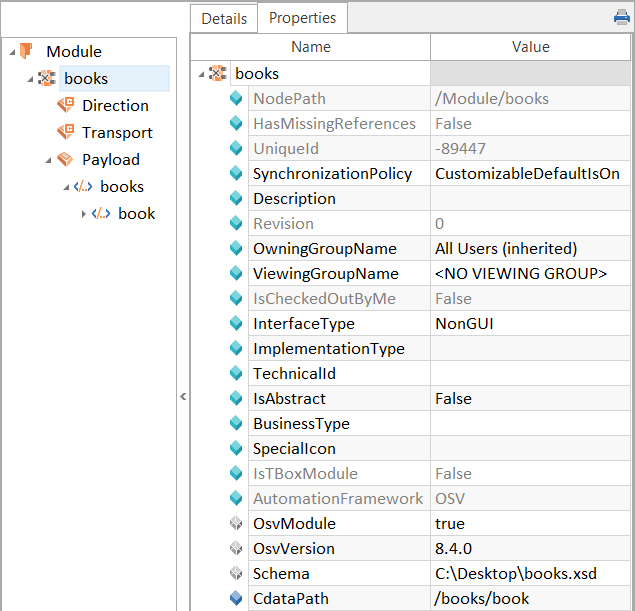Click the Module root node icon

26,51
